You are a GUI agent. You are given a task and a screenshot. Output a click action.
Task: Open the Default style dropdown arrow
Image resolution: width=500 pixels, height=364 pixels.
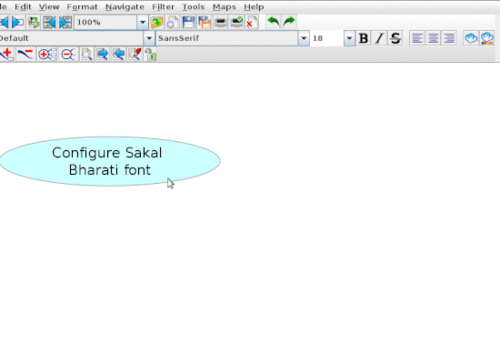(x=149, y=38)
